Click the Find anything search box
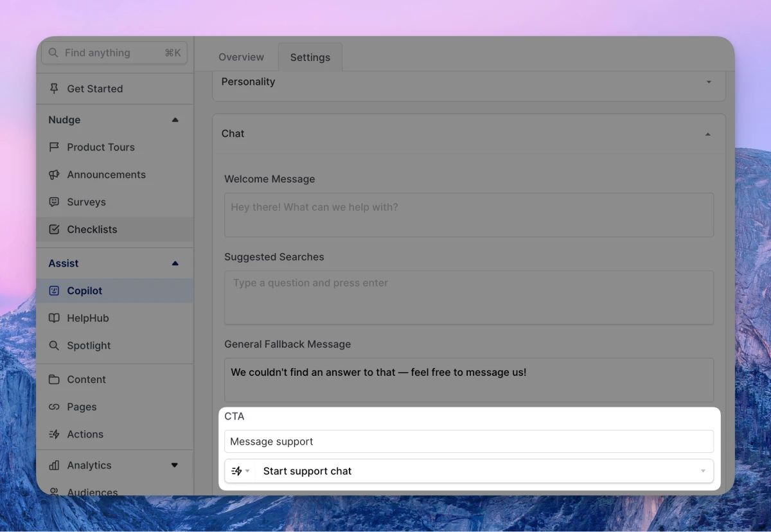 [114, 53]
